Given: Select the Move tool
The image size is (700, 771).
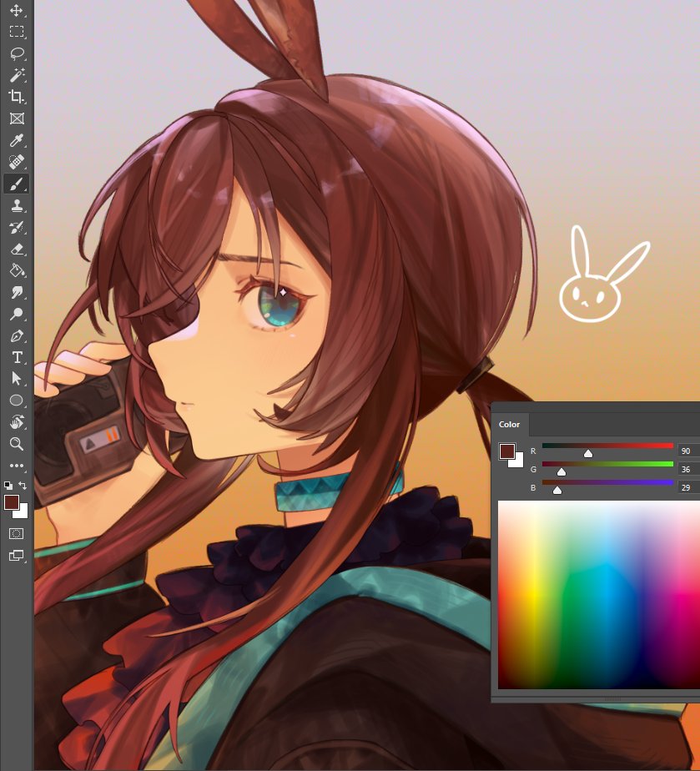Looking at the screenshot, I should tap(16, 10).
